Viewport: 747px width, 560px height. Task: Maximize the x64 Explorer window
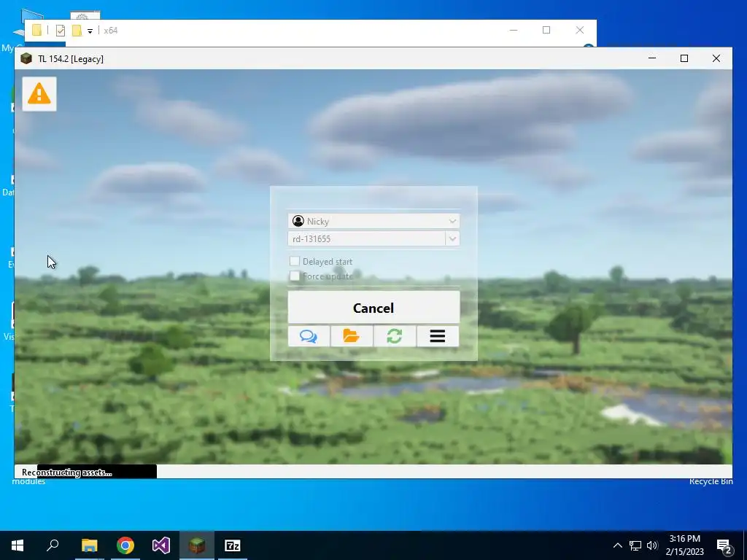tap(546, 30)
